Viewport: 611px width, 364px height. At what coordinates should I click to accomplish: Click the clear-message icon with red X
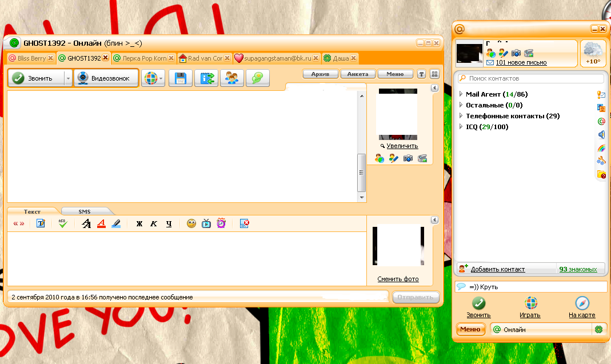click(244, 223)
